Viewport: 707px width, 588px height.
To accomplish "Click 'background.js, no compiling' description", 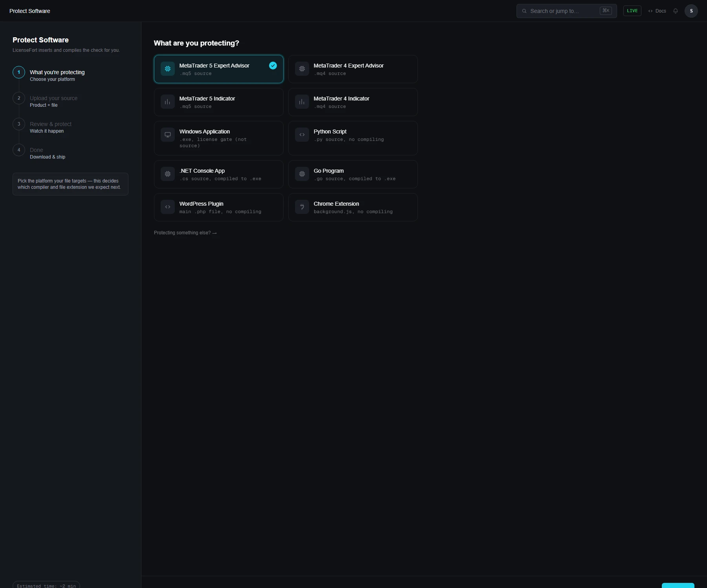I will coord(353,212).
